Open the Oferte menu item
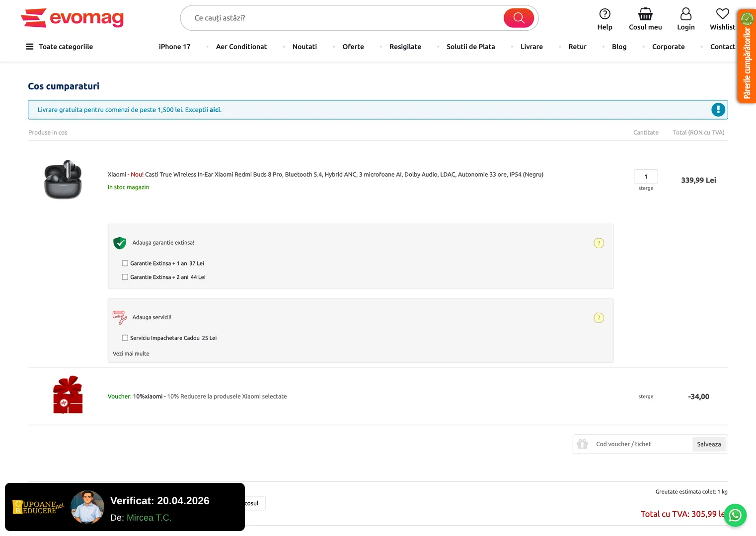Image resolution: width=756 pixels, height=536 pixels. (353, 47)
